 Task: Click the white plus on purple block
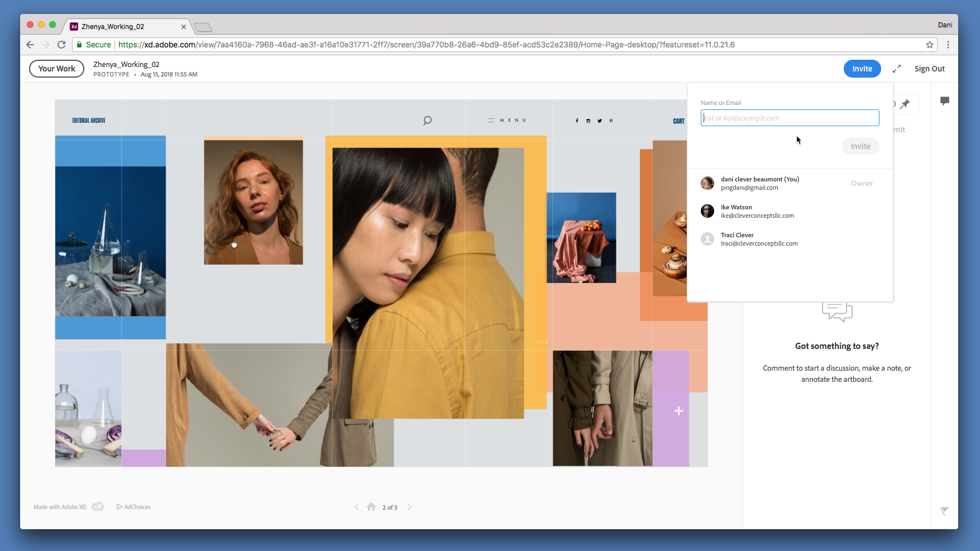tap(678, 411)
